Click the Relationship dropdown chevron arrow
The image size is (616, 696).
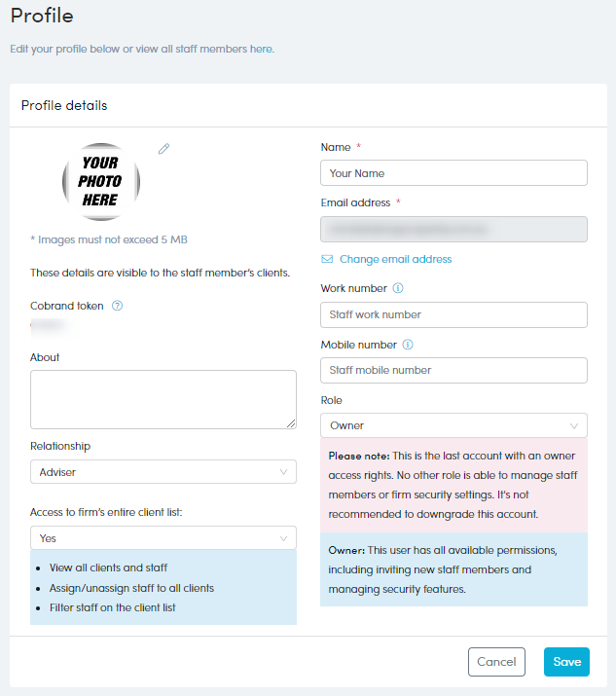pyautogui.click(x=284, y=472)
